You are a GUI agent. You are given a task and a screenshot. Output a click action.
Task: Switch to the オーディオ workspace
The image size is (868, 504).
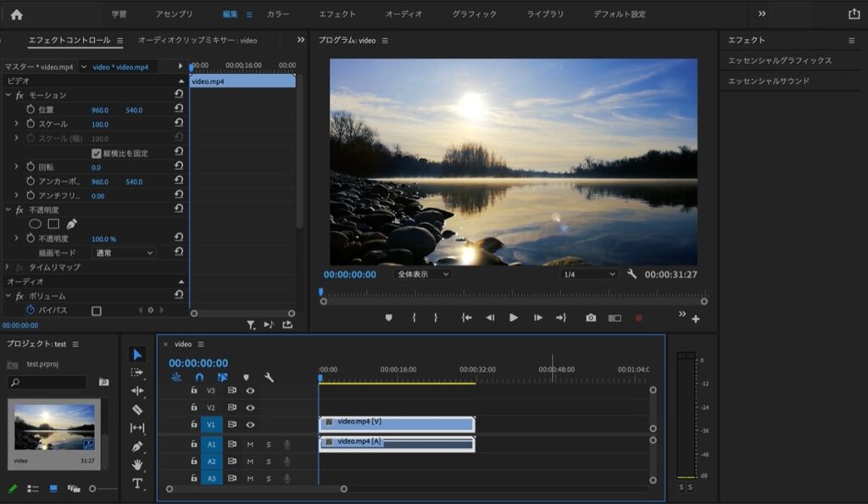(x=403, y=14)
